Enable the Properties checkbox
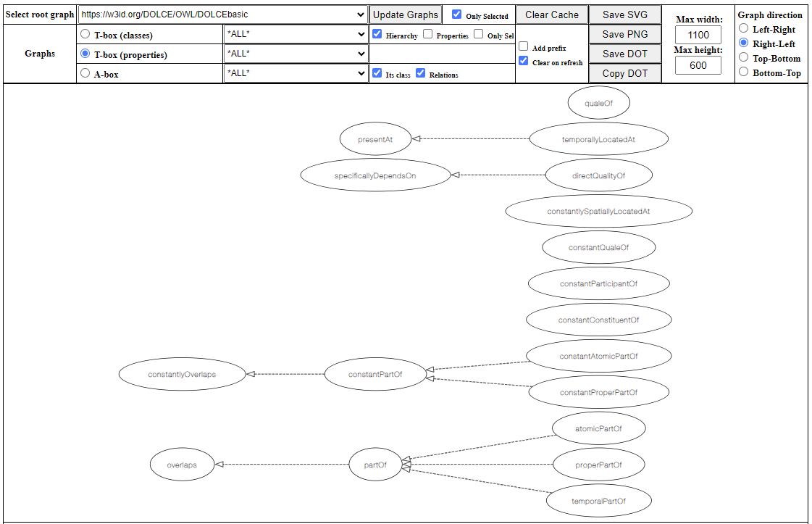 click(428, 34)
